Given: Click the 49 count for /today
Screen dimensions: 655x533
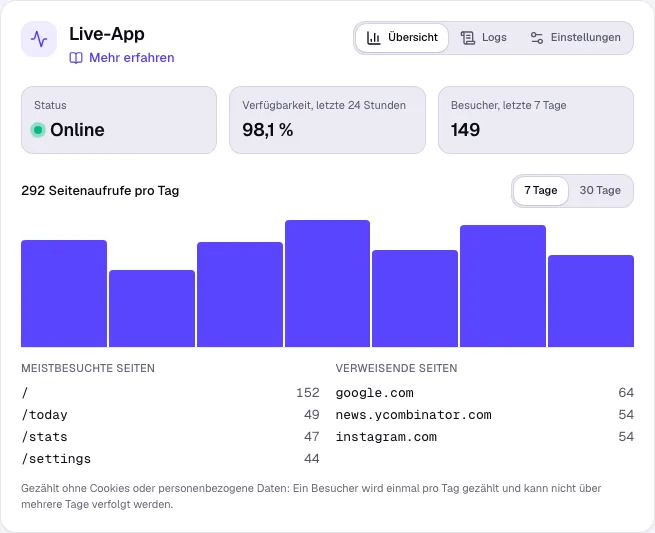Looking at the screenshot, I should (312, 415).
